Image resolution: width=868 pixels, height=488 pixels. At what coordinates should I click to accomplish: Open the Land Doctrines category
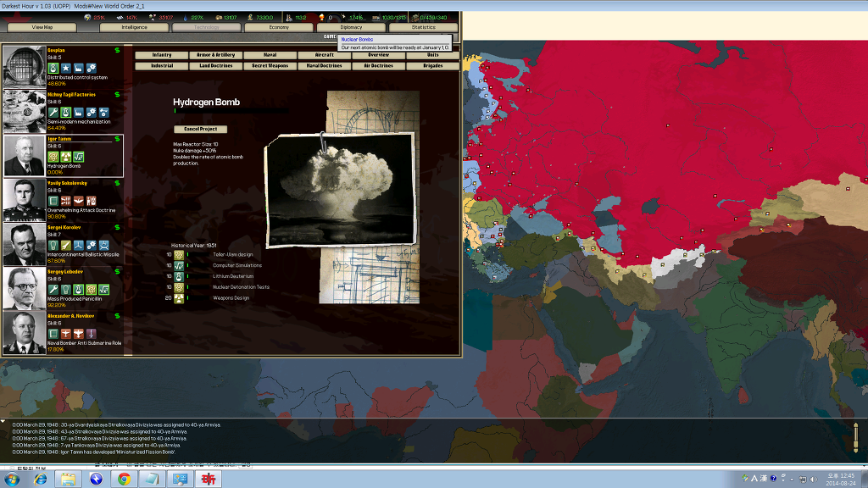click(x=216, y=66)
